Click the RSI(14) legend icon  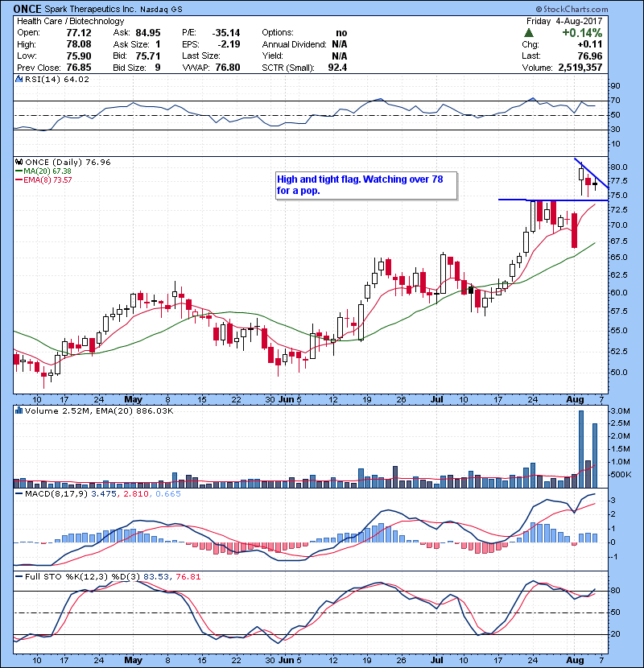click(18, 80)
